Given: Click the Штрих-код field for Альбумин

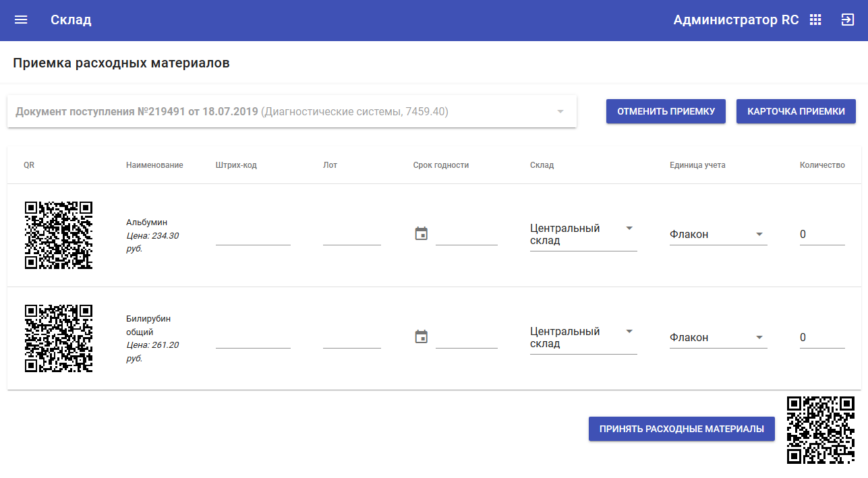Looking at the screenshot, I should [x=253, y=235].
